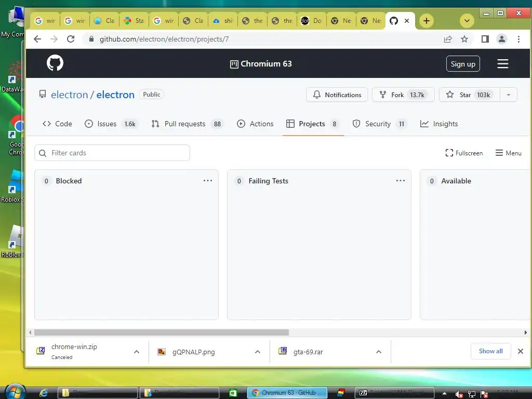Screen dimensions: 532x399
Task: Expand gQPNALP.png download options
Action: [x=258, y=352]
